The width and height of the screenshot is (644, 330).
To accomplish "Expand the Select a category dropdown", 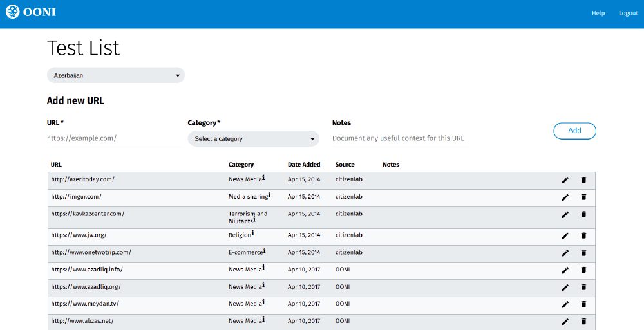I will 253,138.
